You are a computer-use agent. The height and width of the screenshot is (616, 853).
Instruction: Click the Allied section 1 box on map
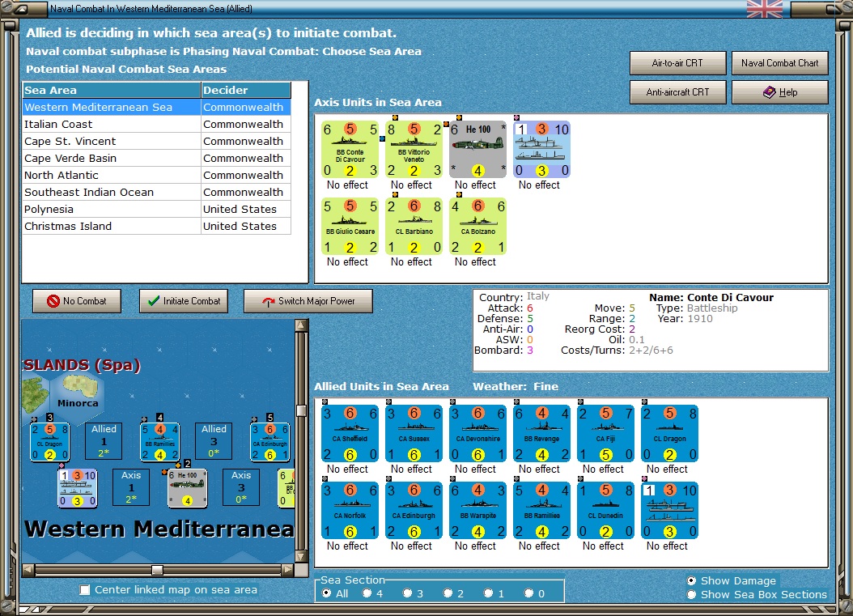104,441
